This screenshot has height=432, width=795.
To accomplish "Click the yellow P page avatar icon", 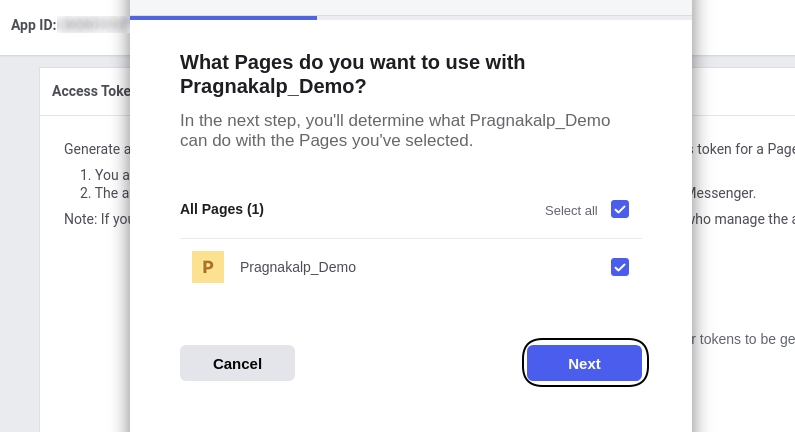I will [x=208, y=267].
